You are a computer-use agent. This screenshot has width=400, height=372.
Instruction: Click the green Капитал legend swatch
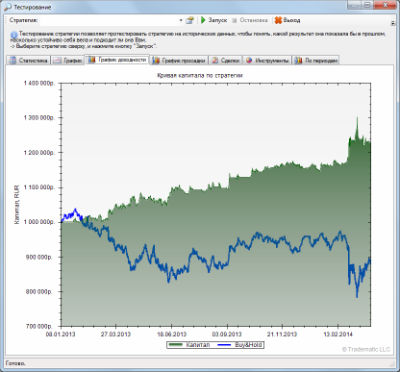(x=175, y=345)
